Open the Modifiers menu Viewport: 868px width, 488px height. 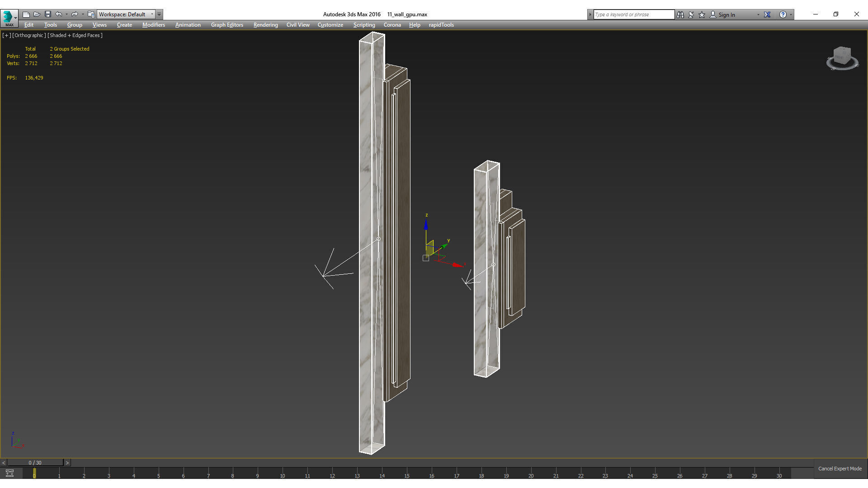(x=154, y=25)
